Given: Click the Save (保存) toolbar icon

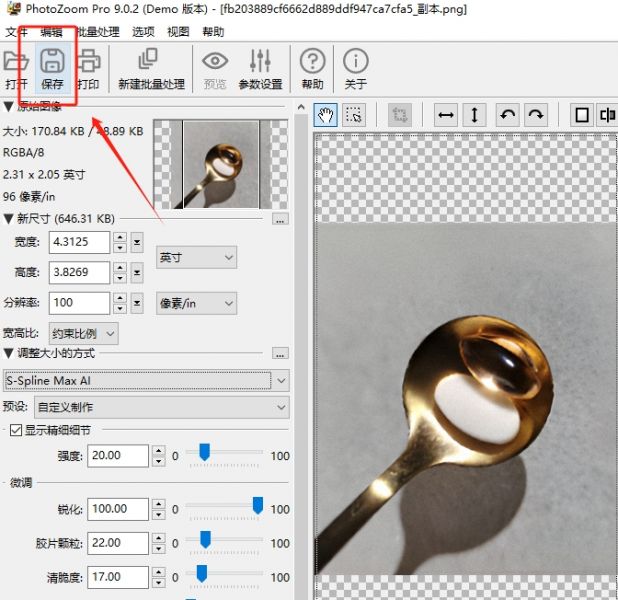Looking at the screenshot, I should [x=52, y=69].
